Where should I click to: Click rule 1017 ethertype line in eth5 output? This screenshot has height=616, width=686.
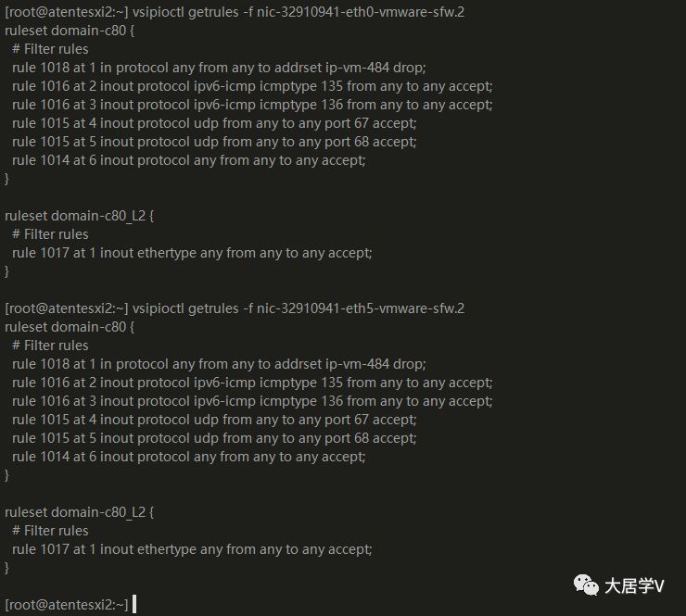coord(192,549)
